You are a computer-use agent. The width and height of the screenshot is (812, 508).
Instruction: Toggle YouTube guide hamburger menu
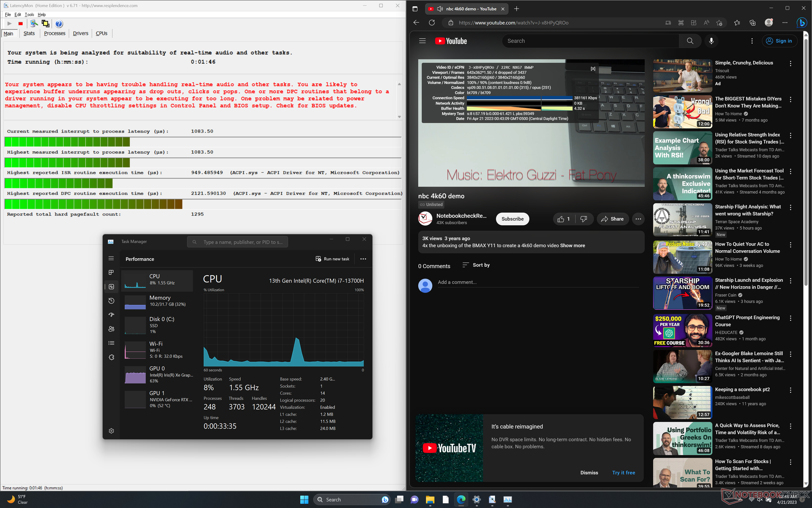tap(422, 41)
